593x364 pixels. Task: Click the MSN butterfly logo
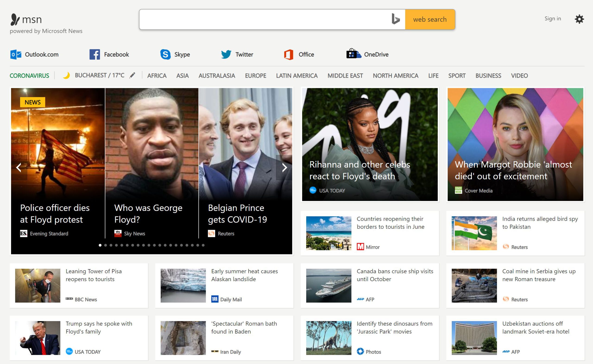15,19
